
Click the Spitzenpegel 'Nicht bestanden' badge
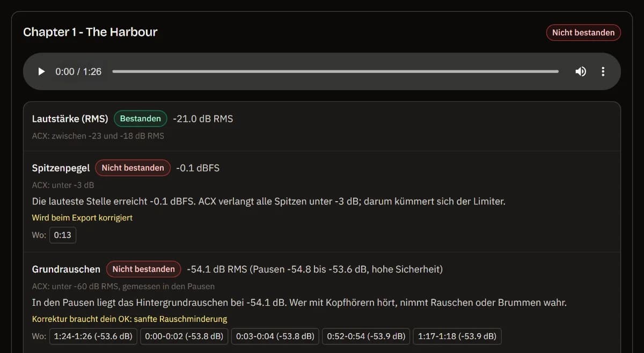pos(133,168)
